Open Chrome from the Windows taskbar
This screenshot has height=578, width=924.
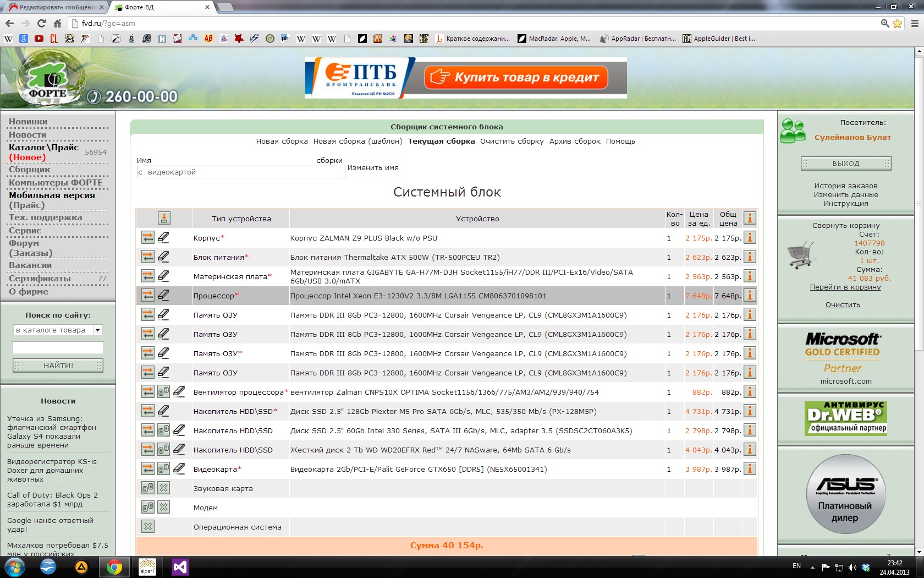point(114,566)
